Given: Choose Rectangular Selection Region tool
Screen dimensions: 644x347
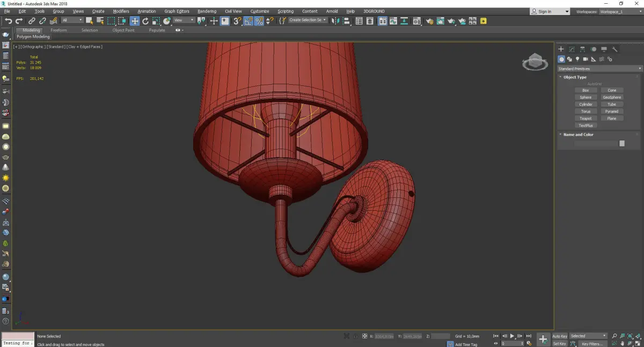Looking at the screenshot, I should [x=111, y=21].
